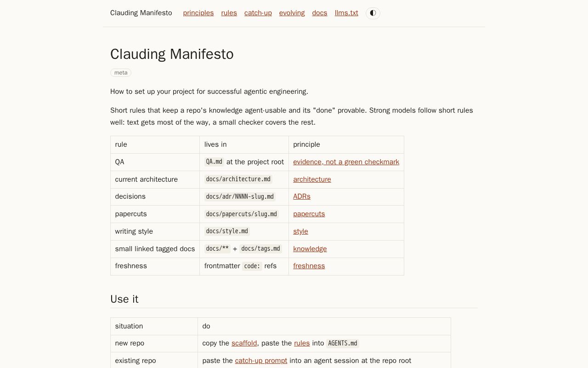Open the style principle link
Screen dimensions: 588x368
[301, 231]
